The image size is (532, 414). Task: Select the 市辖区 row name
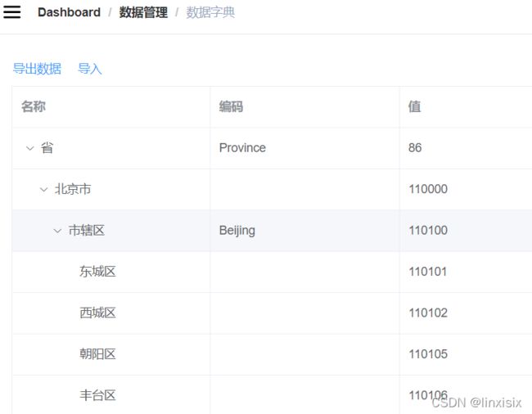click(x=87, y=231)
